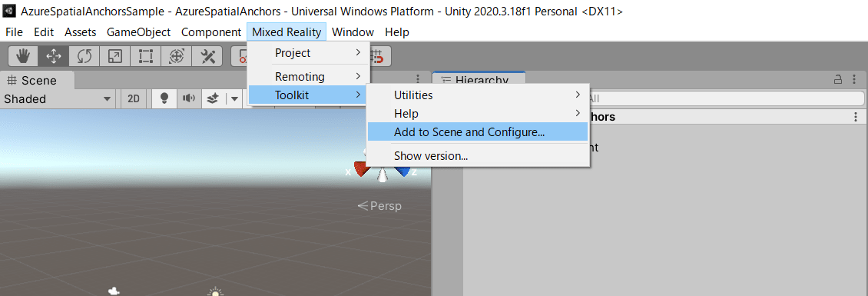The width and height of the screenshot is (868, 296).
Task: Open the Window menu
Action: (353, 32)
